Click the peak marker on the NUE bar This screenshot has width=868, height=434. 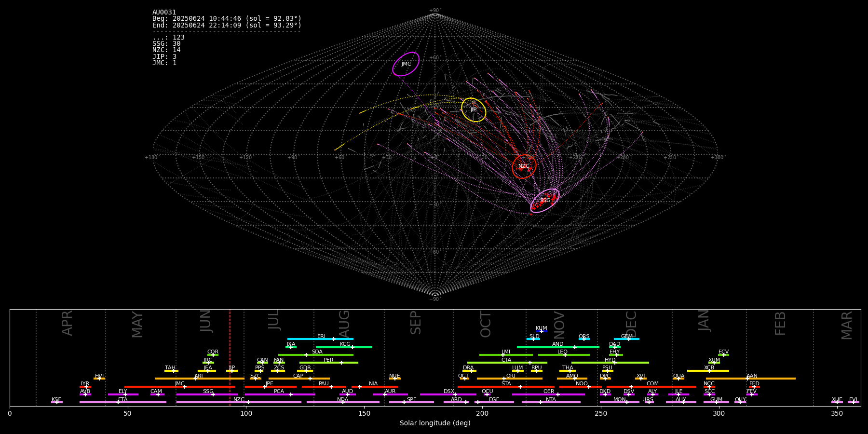pos(395,379)
